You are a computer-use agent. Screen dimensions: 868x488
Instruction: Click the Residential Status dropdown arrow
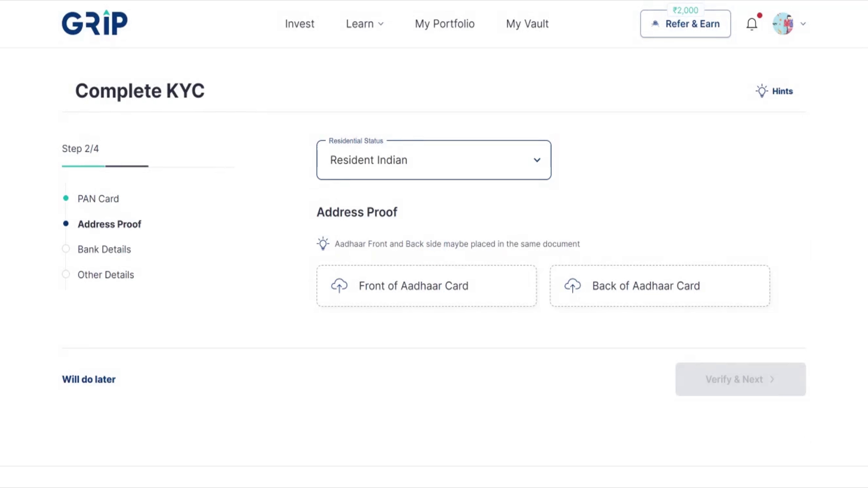click(x=537, y=160)
